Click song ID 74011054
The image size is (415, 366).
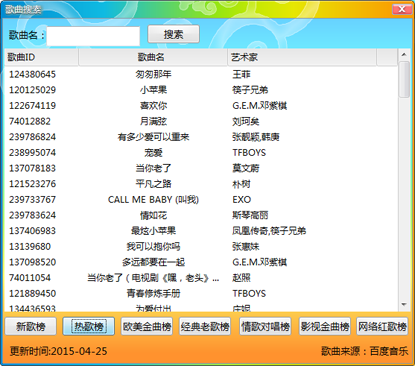[x=30, y=278]
